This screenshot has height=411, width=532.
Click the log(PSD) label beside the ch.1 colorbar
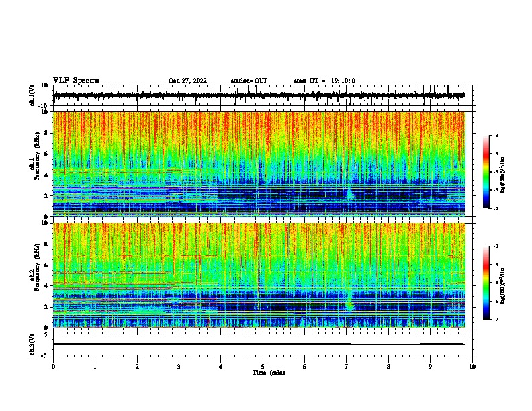pos(503,175)
